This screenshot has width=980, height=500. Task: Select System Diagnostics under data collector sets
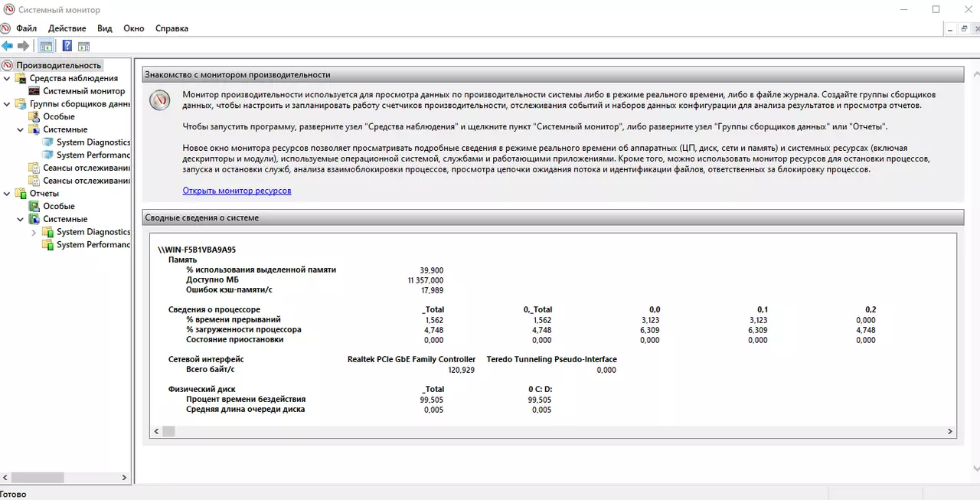93,142
